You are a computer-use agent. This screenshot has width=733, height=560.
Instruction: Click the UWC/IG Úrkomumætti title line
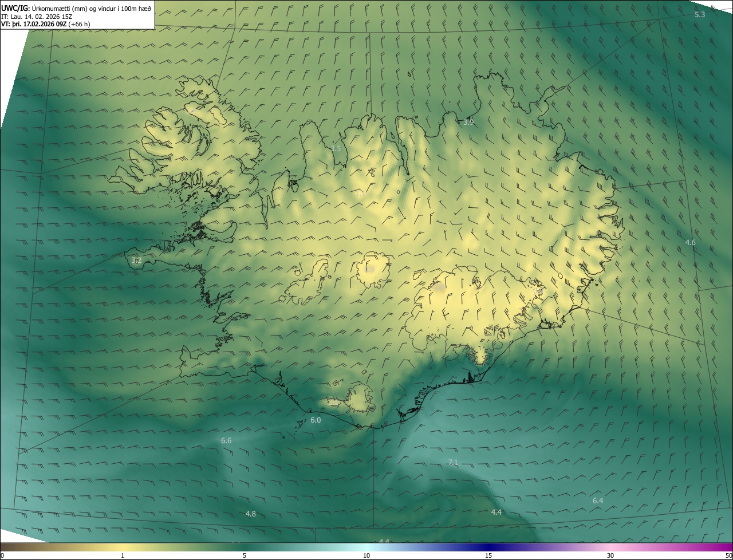coord(76,8)
